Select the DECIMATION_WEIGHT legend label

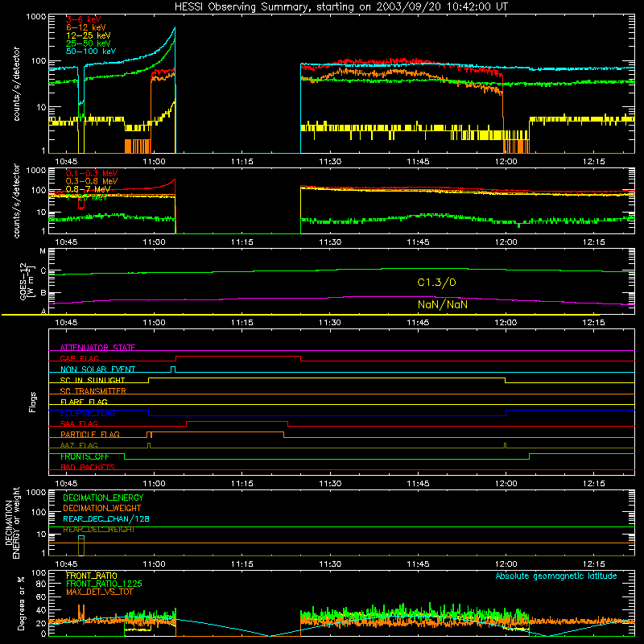(x=102, y=508)
